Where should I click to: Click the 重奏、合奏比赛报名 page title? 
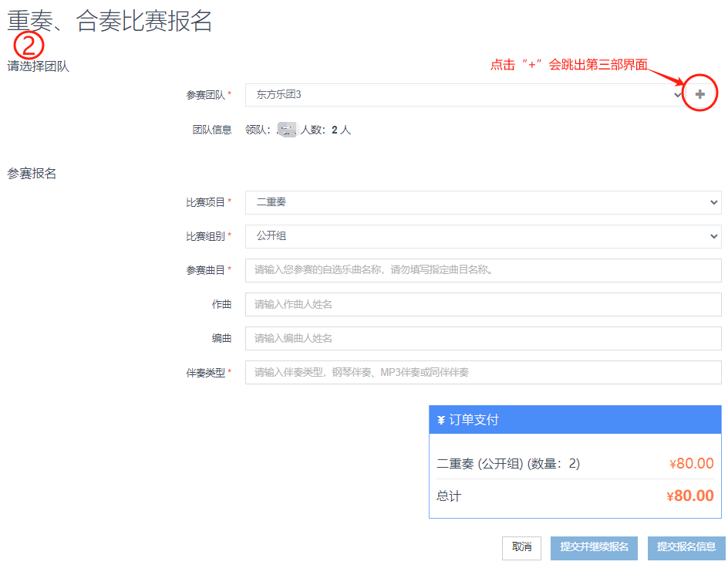coord(110,21)
